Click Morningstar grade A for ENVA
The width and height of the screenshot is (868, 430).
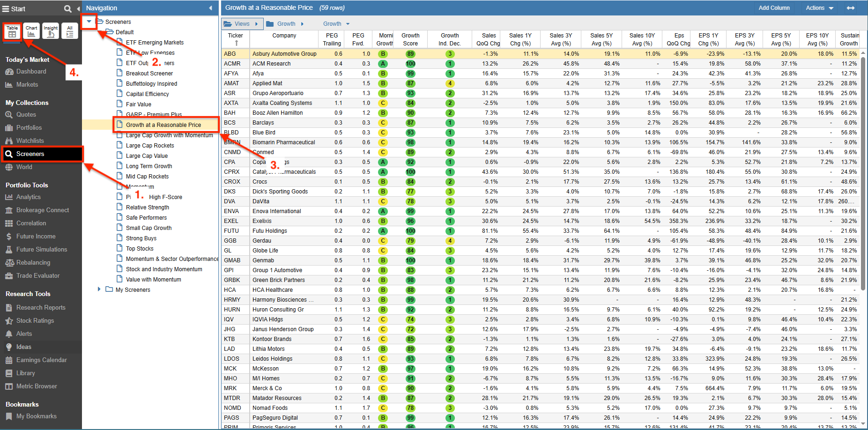coord(383,211)
